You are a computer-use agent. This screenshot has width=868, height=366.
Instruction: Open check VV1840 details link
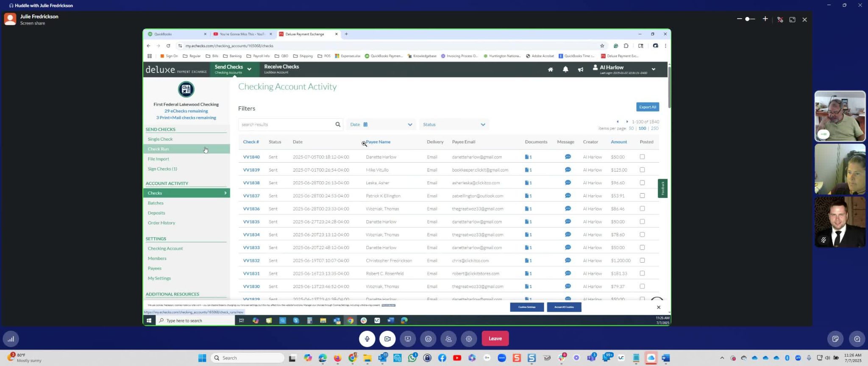coord(251,157)
